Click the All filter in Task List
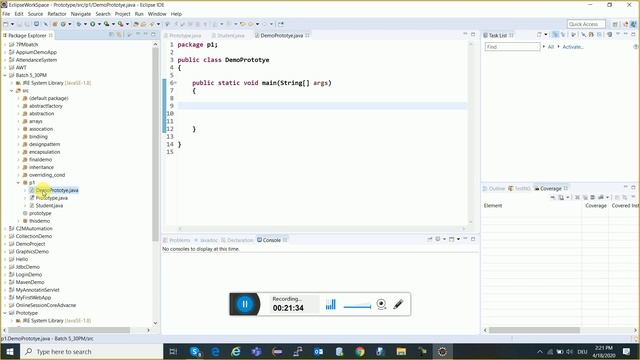The height and width of the screenshot is (360, 640). point(551,47)
